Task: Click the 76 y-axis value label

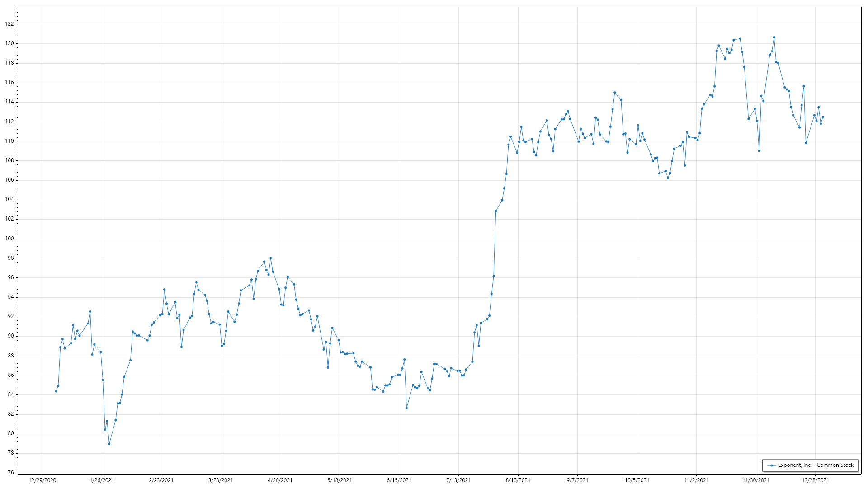Action: pyautogui.click(x=11, y=473)
